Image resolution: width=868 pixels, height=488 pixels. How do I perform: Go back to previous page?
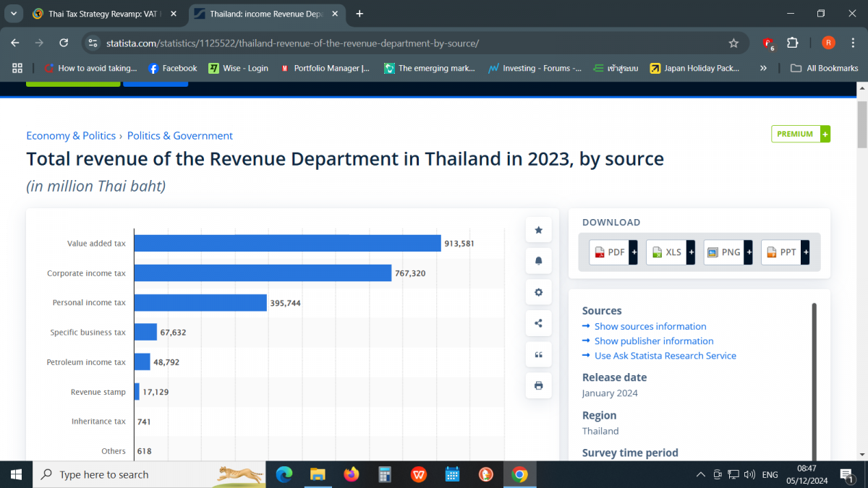coord(15,43)
